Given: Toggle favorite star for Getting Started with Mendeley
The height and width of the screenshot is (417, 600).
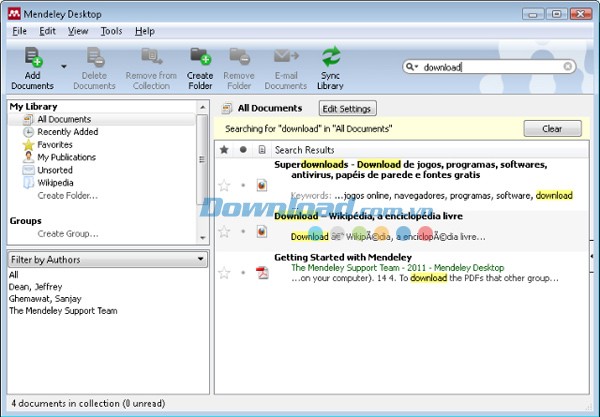Looking at the screenshot, I should [x=224, y=273].
